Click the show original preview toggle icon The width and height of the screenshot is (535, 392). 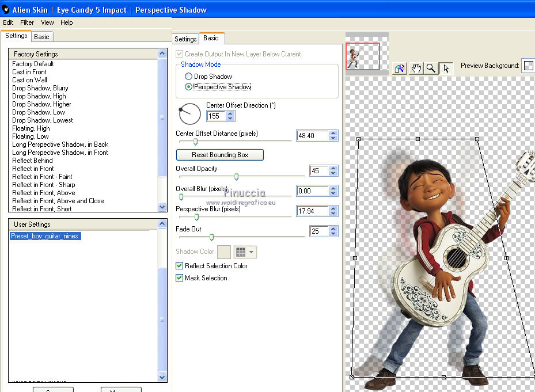[x=400, y=68]
